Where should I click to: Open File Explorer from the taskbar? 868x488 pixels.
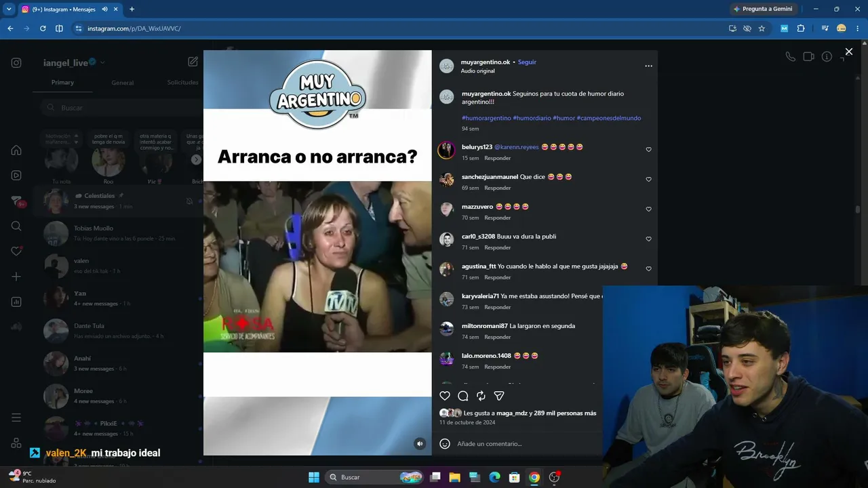click(x=455, y=477)
